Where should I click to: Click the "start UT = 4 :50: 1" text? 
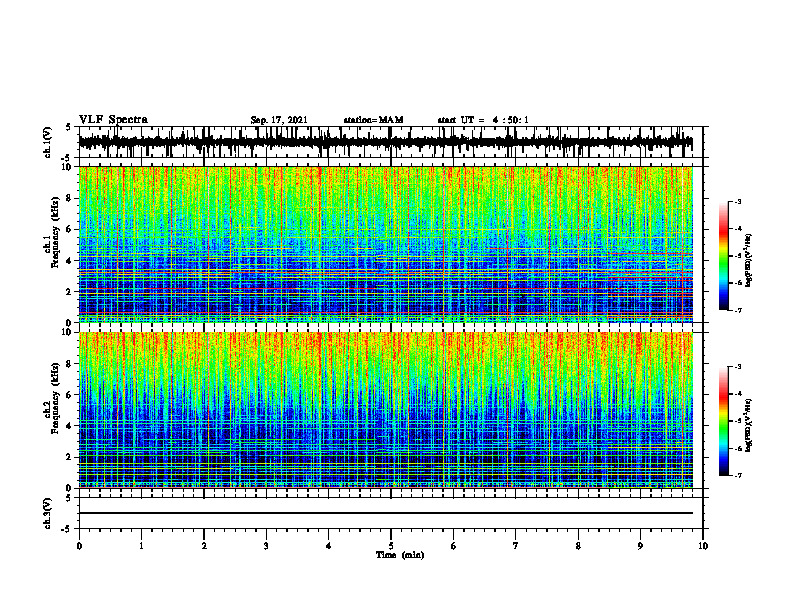click(x=483, y=120)
